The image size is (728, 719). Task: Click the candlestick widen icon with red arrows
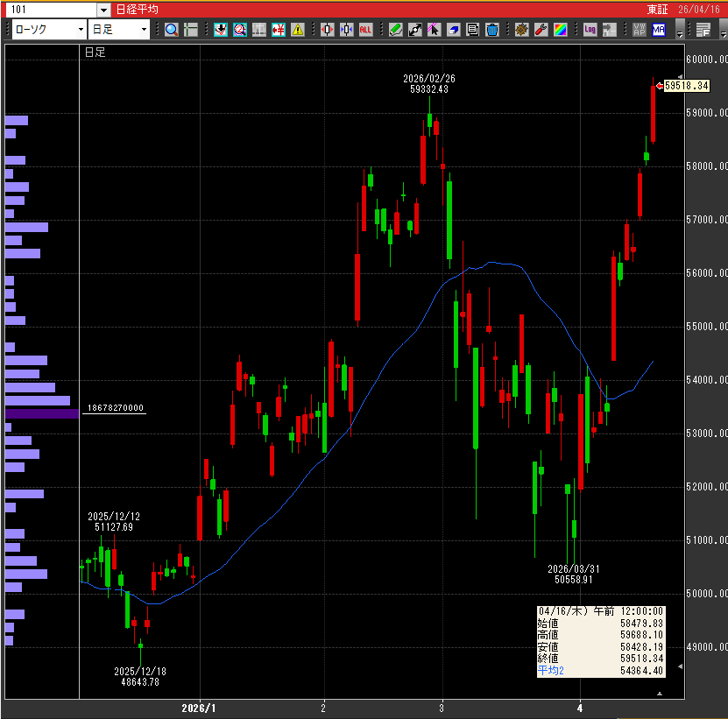tap(328, 30)
